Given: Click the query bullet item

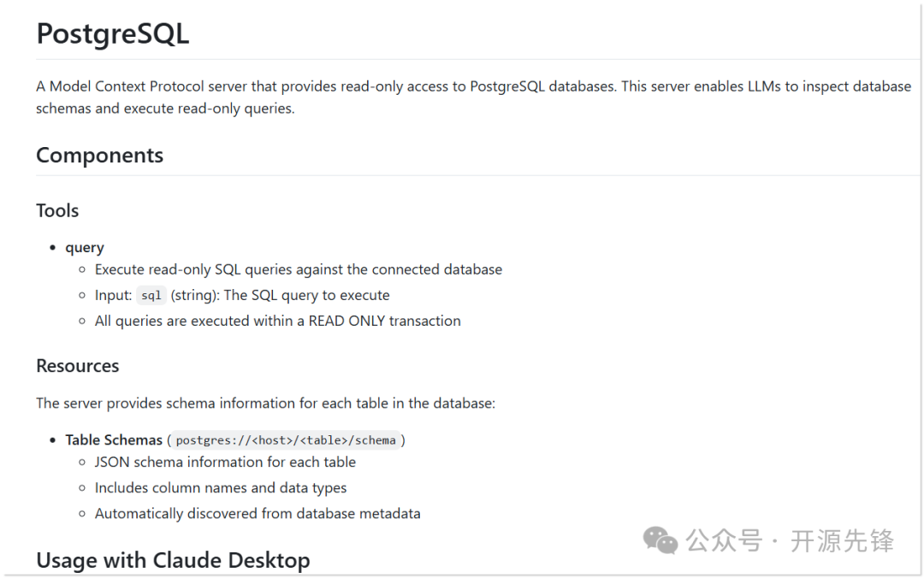Looking at the screenshot, I should click(84, 247).
